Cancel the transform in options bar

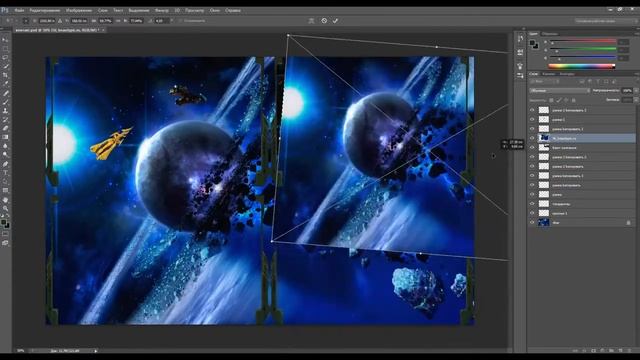tap(324, 20)
